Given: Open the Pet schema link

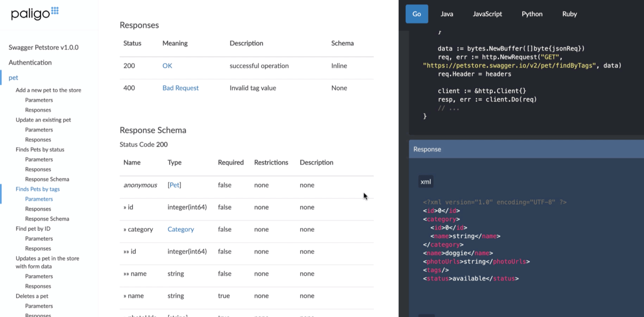Looking at the screenshot, I should pyautogui.click(x=174, y=185).
